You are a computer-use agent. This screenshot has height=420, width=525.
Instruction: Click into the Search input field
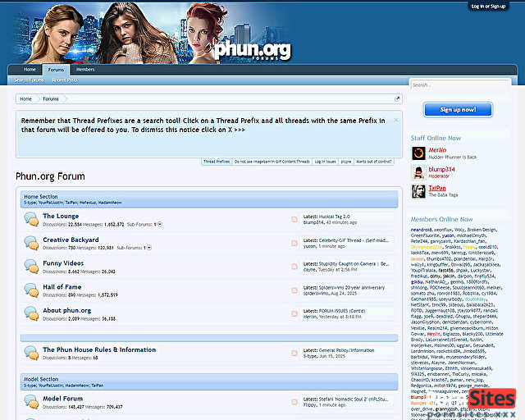[x=460, y=84]
